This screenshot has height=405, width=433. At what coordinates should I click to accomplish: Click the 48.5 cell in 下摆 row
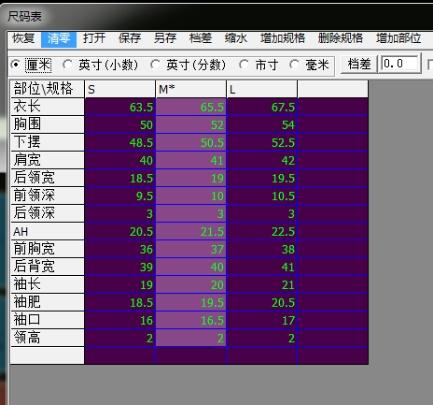click(120, 142)
